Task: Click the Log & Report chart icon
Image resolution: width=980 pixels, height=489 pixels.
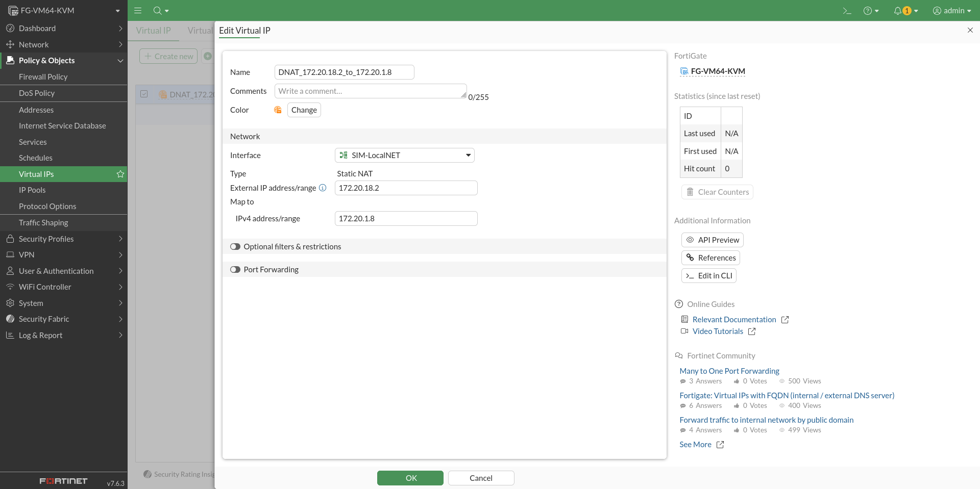Action: click(x=10, y=335)
